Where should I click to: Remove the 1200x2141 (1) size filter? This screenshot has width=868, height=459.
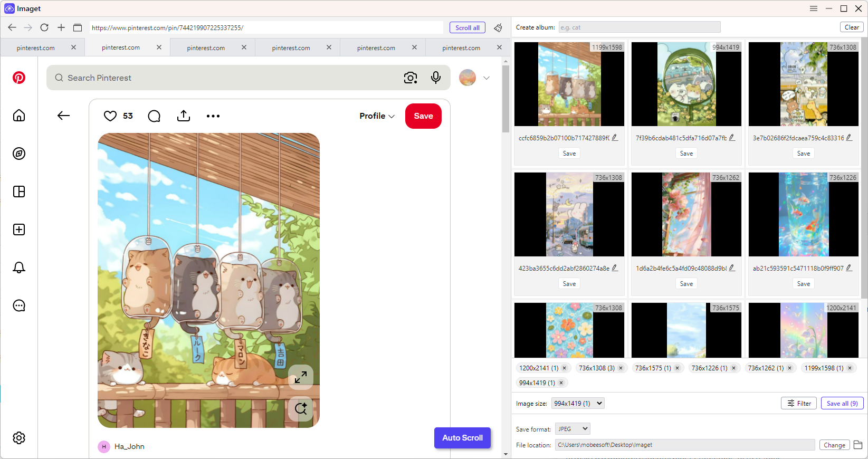point(565,368)
